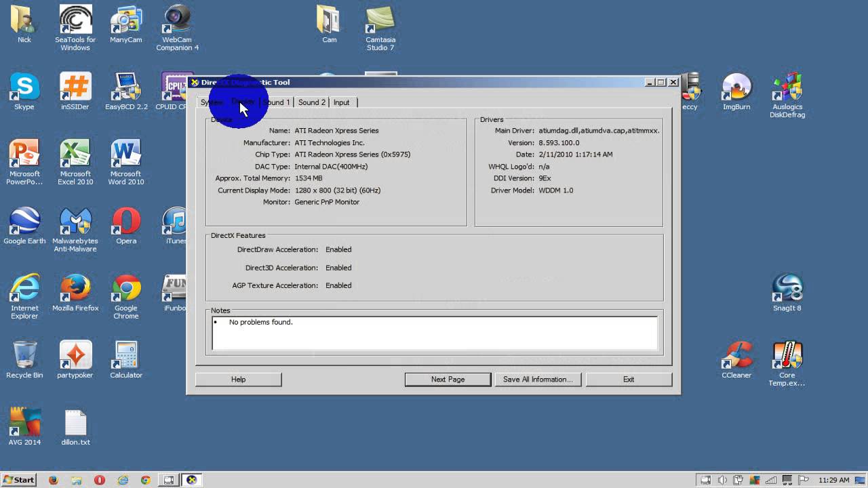Open Microsoft Excel 2010 shortcut
This screenshot has height=488, width=868.
(x=75, y=163)
